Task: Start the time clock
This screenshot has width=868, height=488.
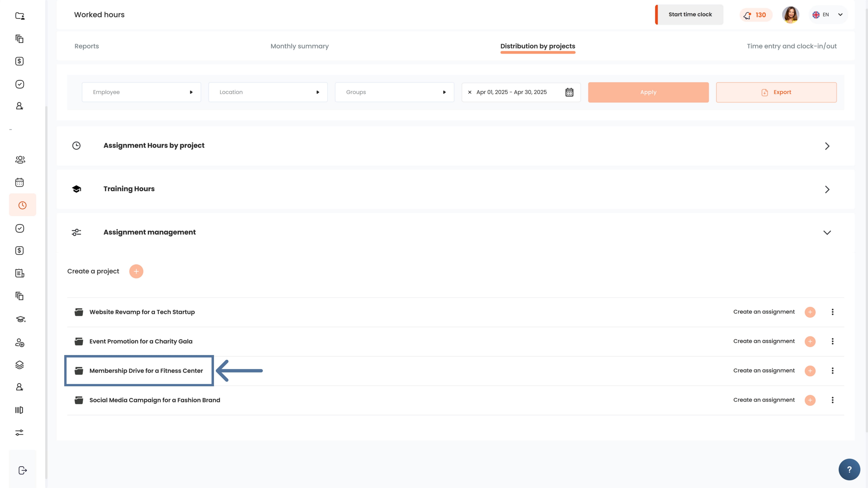Action: click(689, 15)
